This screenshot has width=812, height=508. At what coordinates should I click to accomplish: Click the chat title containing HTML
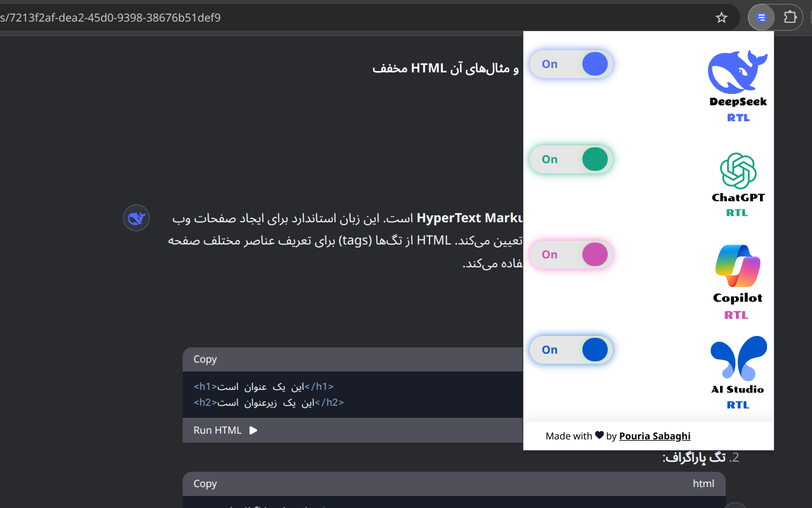[445, 68]
